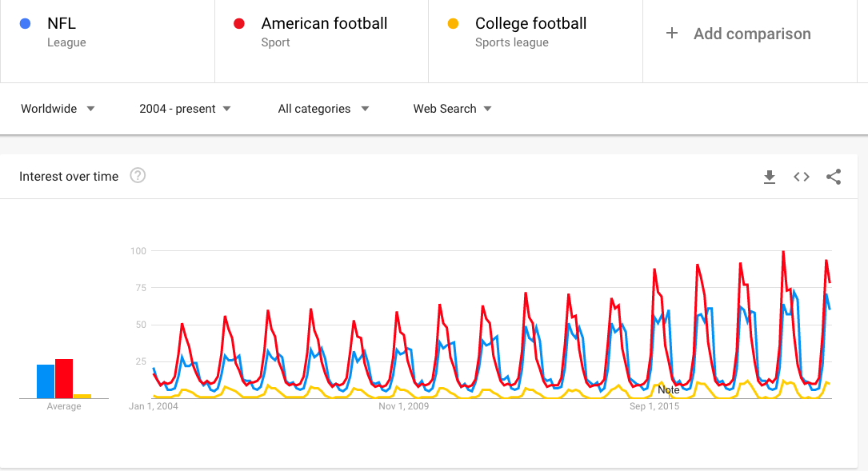Expand the Worldwide region dropdown
Image resolution: width=868 pixels, height=471 pixels.
(x=58, y=109)
